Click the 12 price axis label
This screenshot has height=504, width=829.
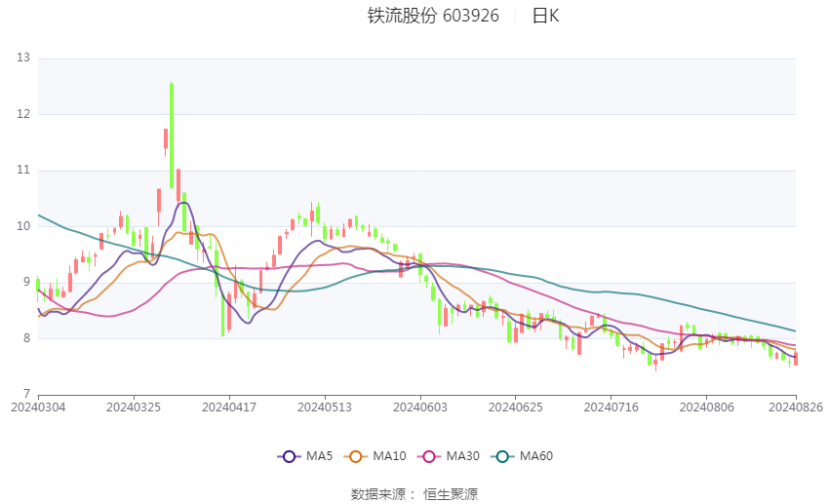coord(23,114)
